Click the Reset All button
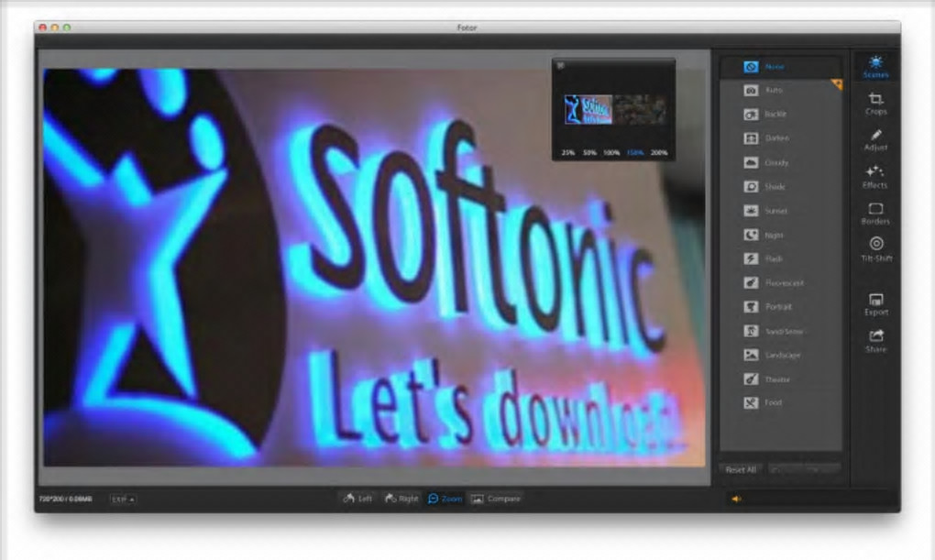Viewport: 935px width, 560px height. pos(741,470)
